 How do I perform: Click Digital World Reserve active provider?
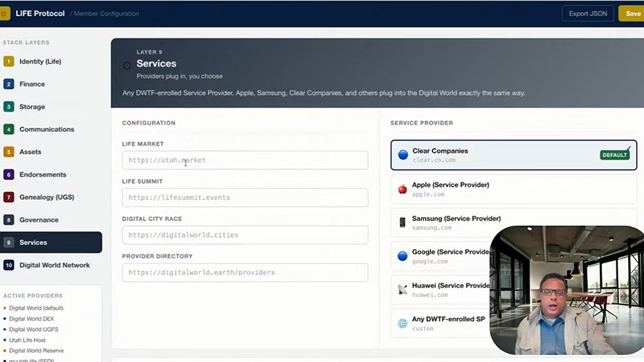[36, 350]
